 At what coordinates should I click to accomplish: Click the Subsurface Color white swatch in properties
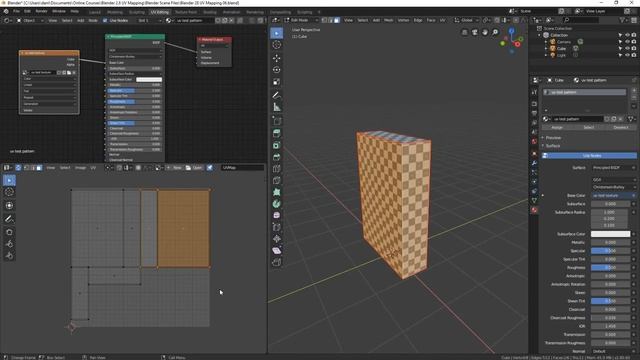tap(611, 234)
